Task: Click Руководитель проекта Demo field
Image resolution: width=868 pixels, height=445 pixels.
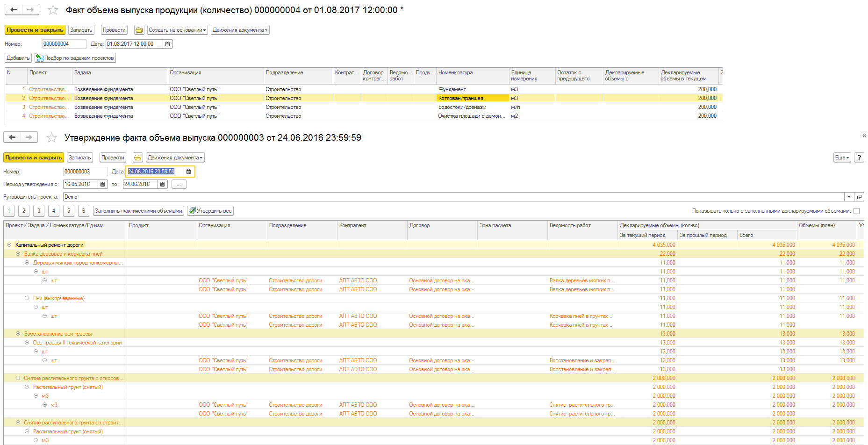Action: click(x=454, y=197)
